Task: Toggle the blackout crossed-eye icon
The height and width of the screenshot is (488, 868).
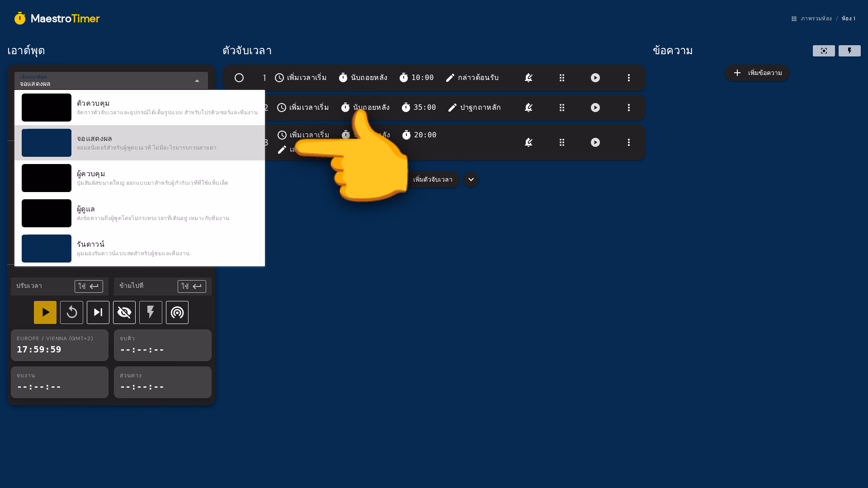Action: 124,312
